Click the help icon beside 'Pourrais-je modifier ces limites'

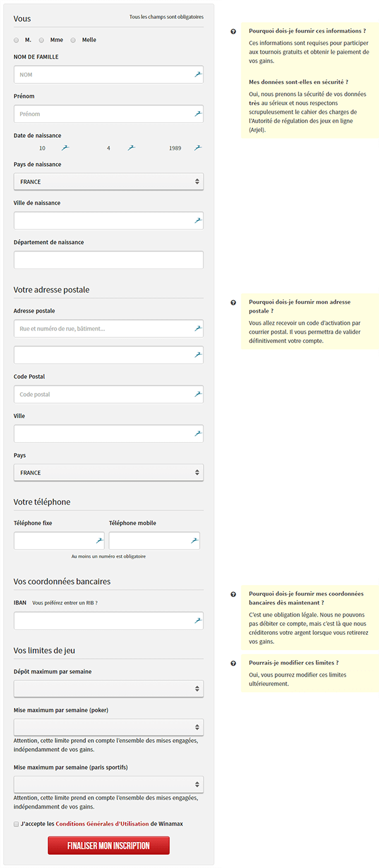[233, 663]
